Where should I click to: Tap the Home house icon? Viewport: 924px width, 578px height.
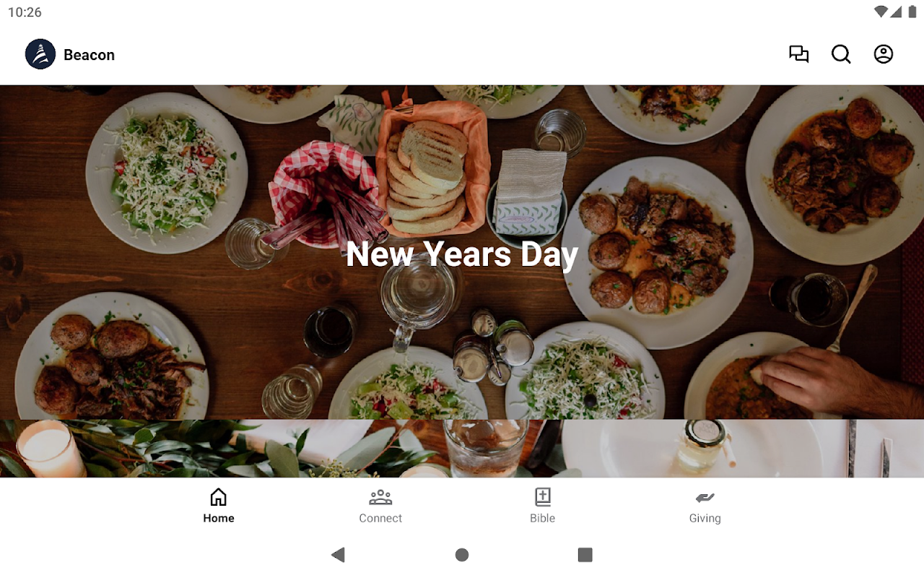tap(218, 497)
